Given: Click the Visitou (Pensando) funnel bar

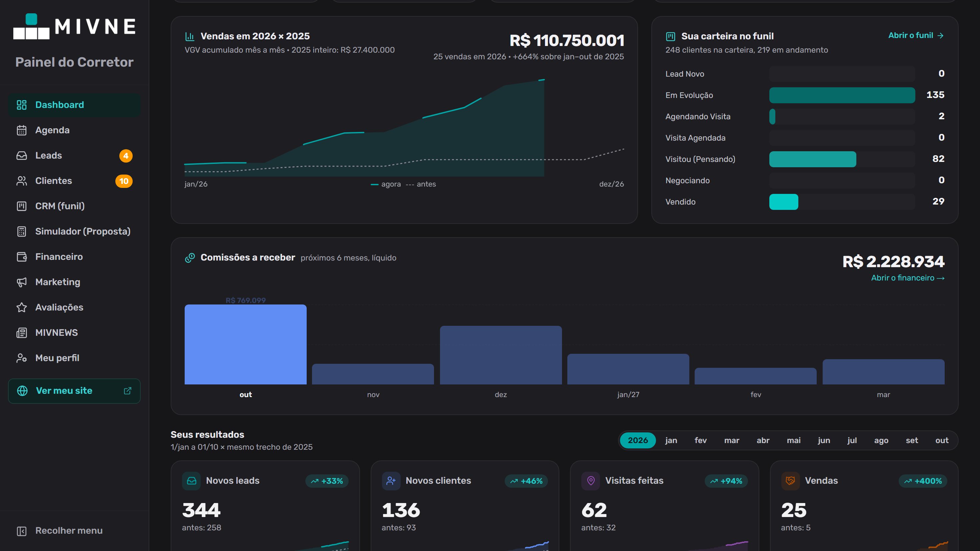Looking at the screenshot, I should pos(813,159).
